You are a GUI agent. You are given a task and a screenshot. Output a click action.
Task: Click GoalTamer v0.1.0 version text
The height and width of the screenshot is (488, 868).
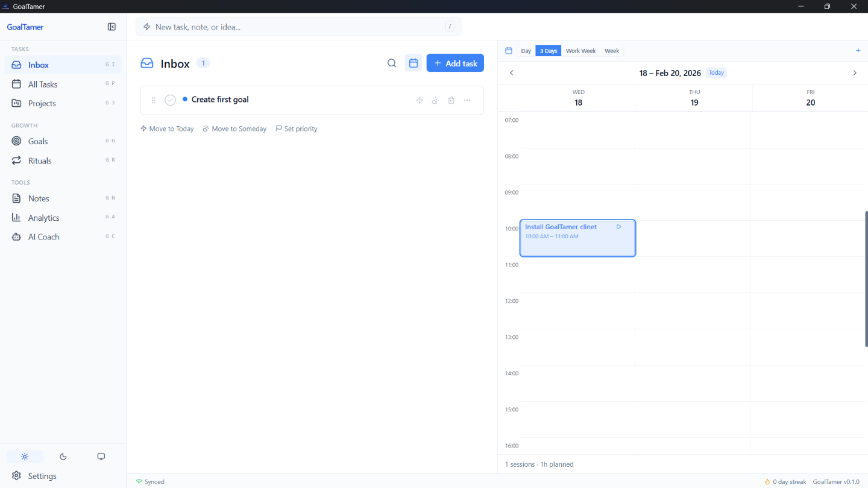tap(835, 481)
